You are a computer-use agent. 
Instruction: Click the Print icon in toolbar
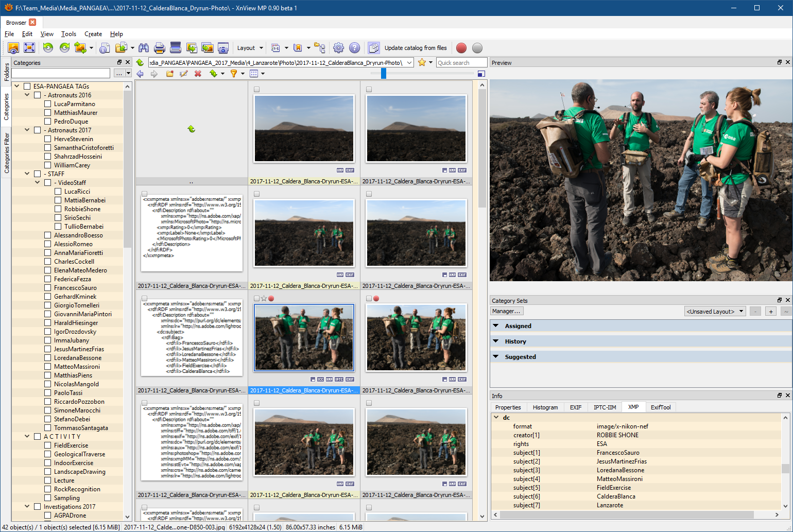tap(160, 48)
